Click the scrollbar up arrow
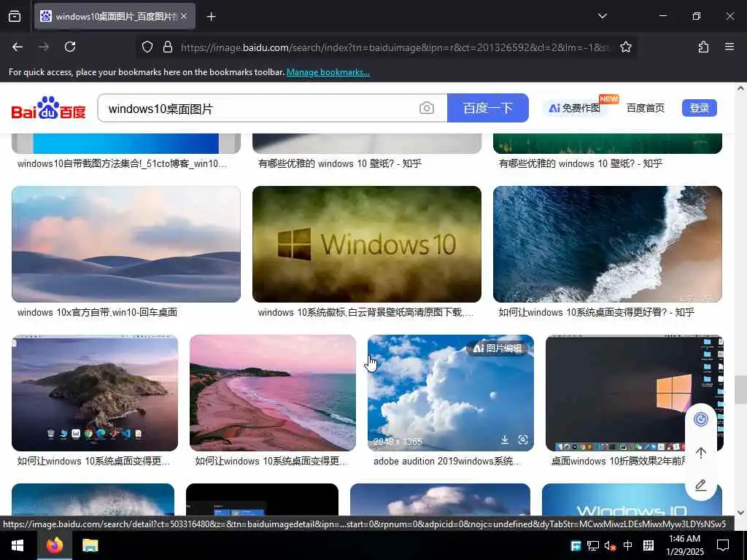The height and width of the screenshot is (560, 747). [740, 88]
